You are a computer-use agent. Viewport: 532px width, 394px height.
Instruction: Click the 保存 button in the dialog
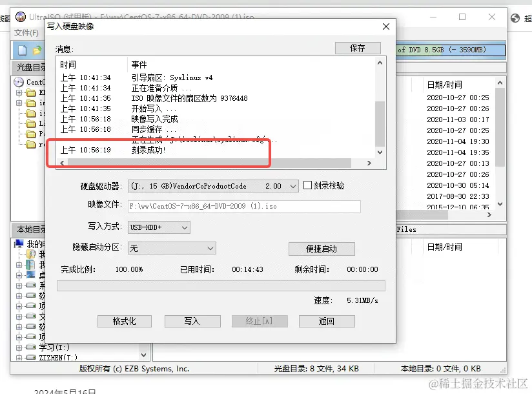coord(358,48)
